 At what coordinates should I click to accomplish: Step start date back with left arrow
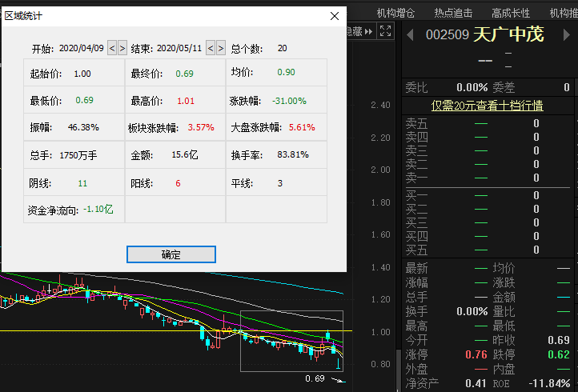[112, 49]
